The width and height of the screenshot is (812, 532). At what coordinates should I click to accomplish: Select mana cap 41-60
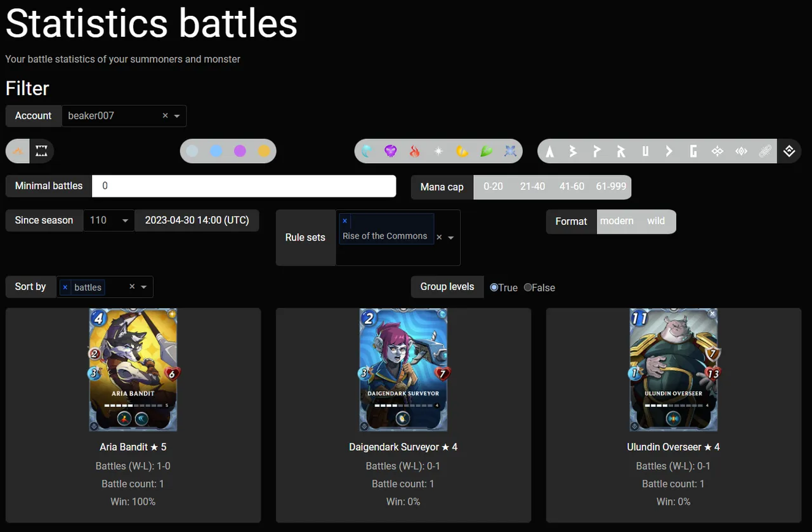(572, 186)
